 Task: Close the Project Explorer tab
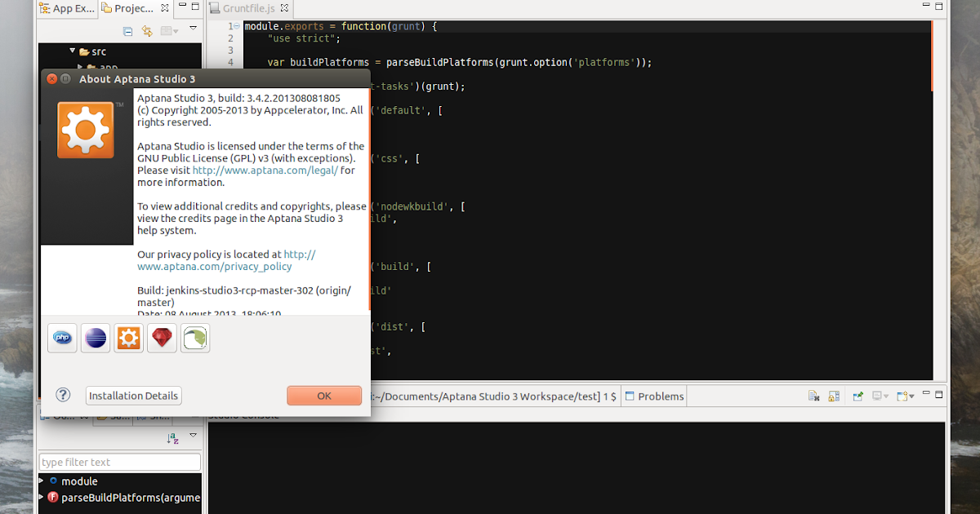tap(165, 9)
